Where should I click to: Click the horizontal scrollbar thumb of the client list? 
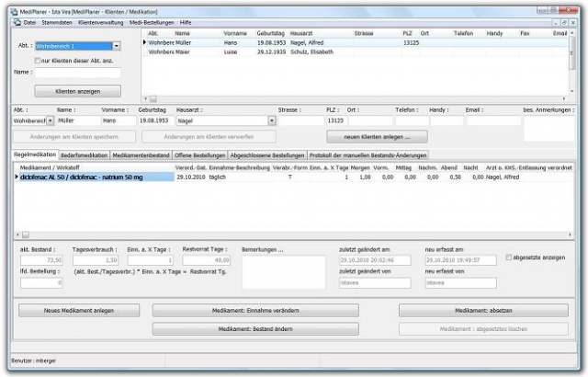(x=153, y=99)
